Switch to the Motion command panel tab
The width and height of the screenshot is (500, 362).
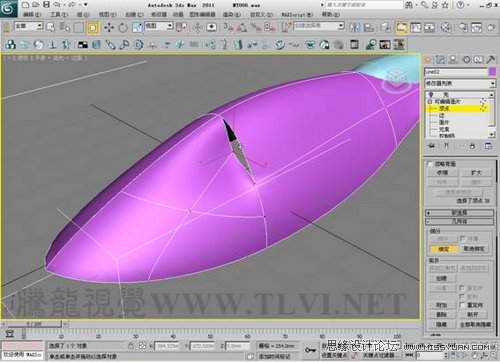tap(466, 60)
